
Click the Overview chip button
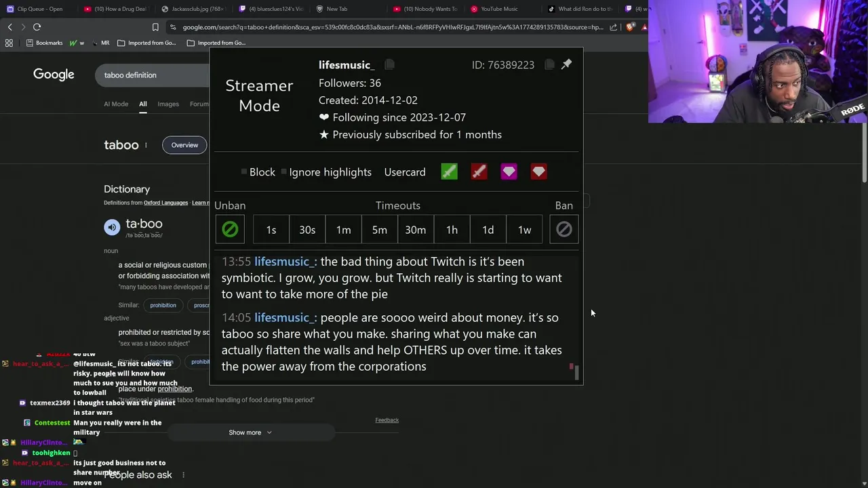coord(184,145)
